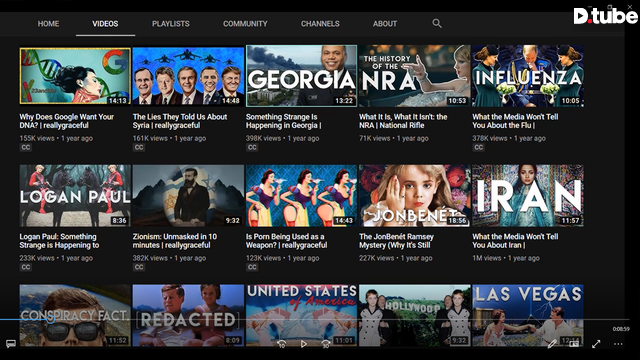640x360 pixels.
Task: Click the 11:57 duration badge on the IRAN thumbnail
Action: pyautogui.click(x=570, y=220)
